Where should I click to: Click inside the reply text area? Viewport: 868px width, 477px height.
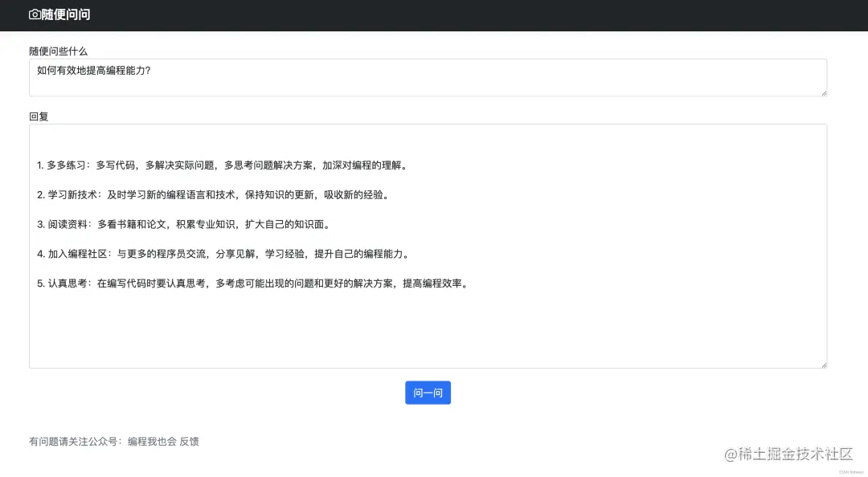(x=428, y=321)
